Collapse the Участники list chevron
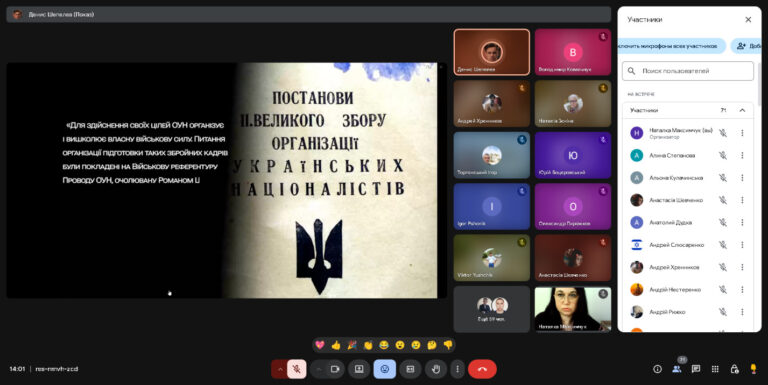This screenshot has width=768, height=385. (742, 110)
